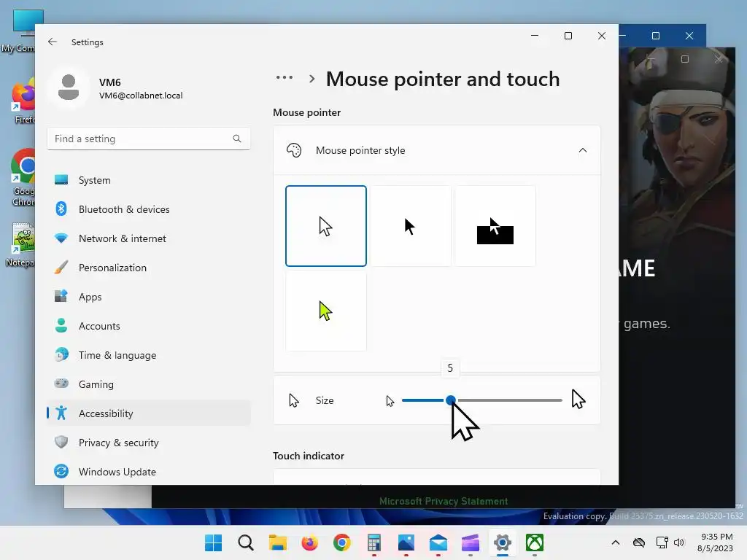This screenshot has height=560, width=747.
Task: Open Calculator from the taskbar
Action: 374,542
